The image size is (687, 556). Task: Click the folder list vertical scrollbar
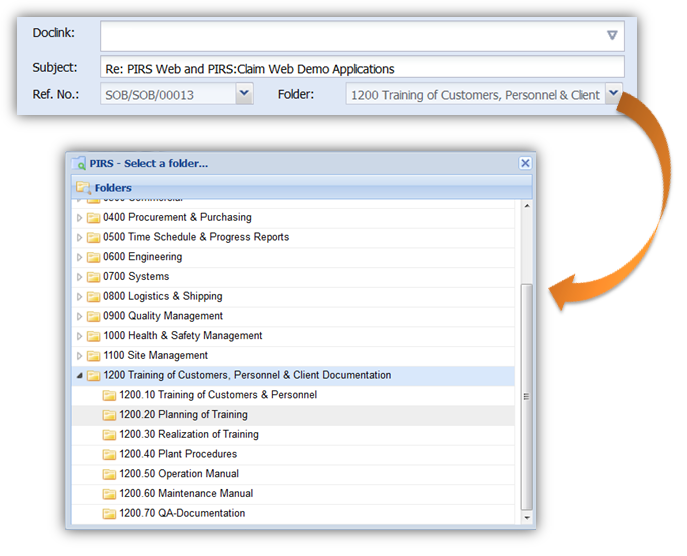528,400
